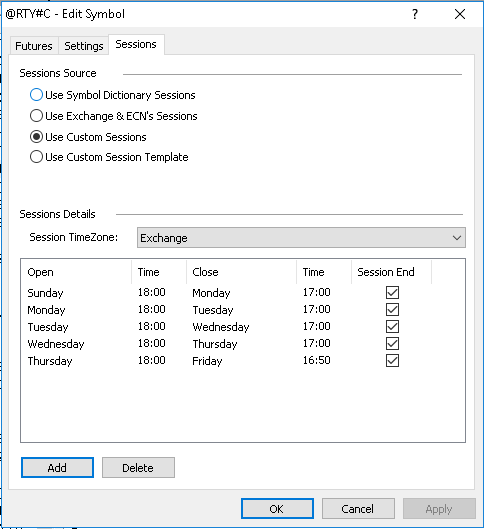Select Use Symbol Dictionary Sessions option
Screen dimensions: 484x529
click(x=36, y=95)
